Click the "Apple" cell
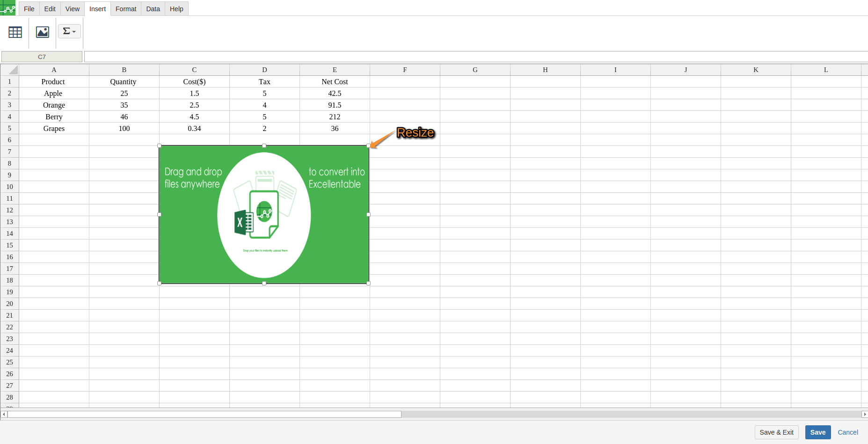 coord(54,93)
